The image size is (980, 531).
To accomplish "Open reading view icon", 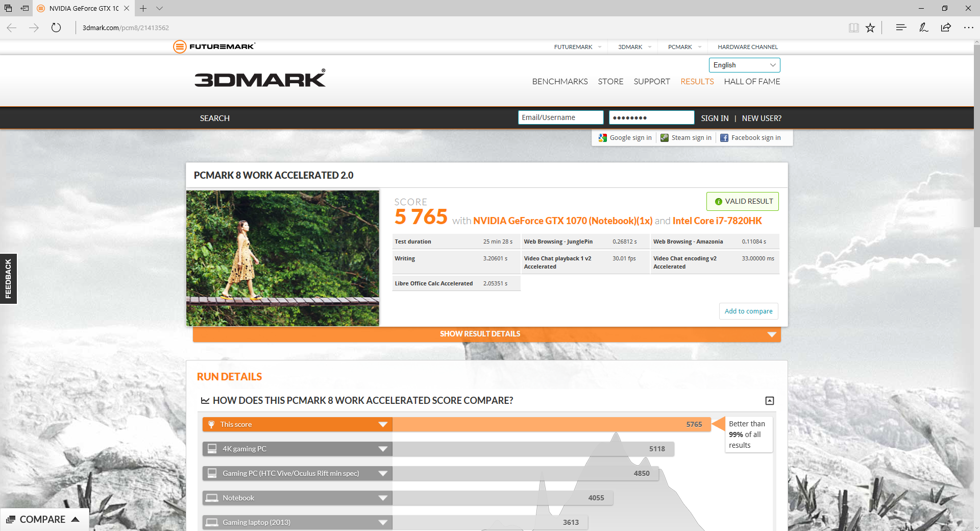I will 853,28.
